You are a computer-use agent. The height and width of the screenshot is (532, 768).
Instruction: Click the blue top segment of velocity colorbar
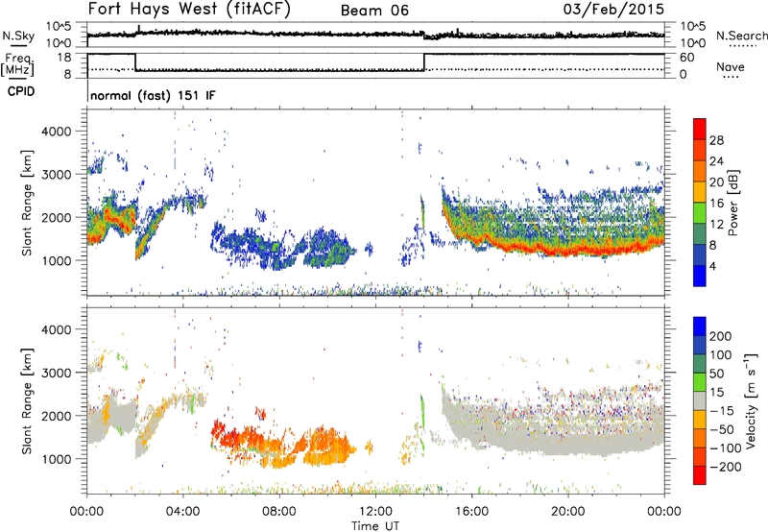coord(700,326)
